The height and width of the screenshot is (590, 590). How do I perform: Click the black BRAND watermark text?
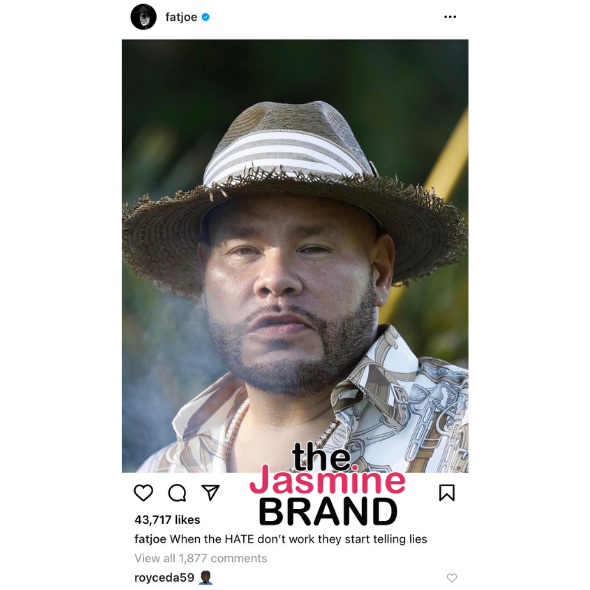click(328, 511)
